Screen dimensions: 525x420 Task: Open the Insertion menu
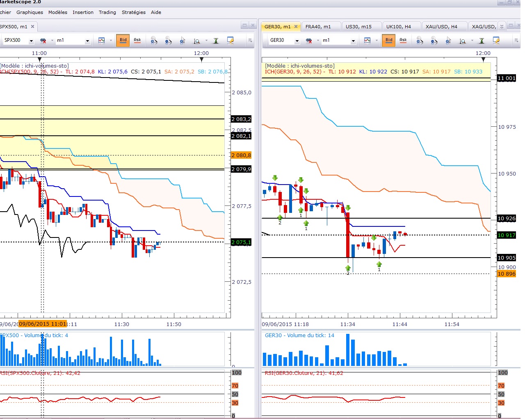pos(83,12)
